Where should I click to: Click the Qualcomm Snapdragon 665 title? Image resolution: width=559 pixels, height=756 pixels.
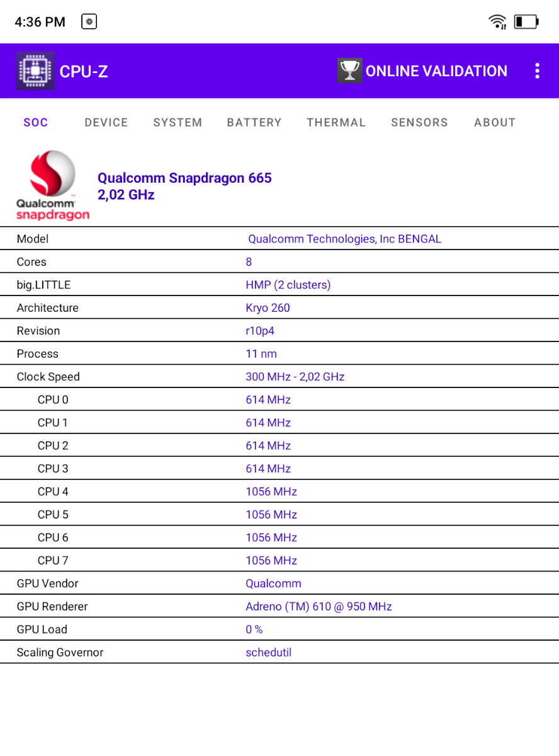click(184, 178)
